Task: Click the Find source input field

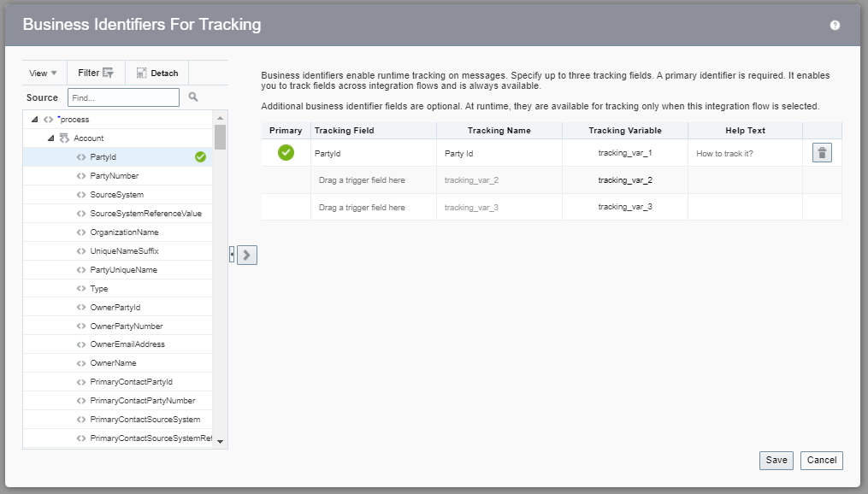Action: click(123, 97)
